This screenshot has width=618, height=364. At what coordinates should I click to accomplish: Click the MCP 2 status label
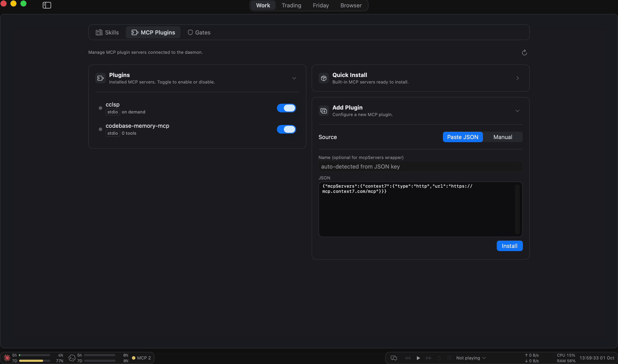[144, 358]
